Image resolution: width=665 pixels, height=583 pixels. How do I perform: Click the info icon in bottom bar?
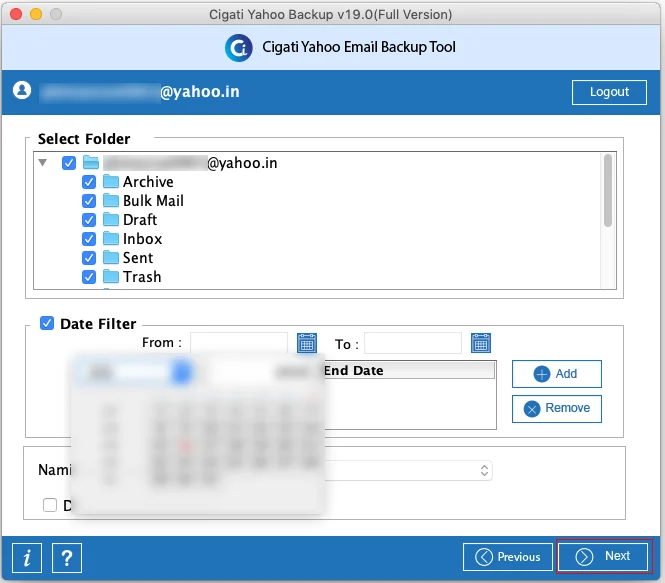tap(27, 558)
